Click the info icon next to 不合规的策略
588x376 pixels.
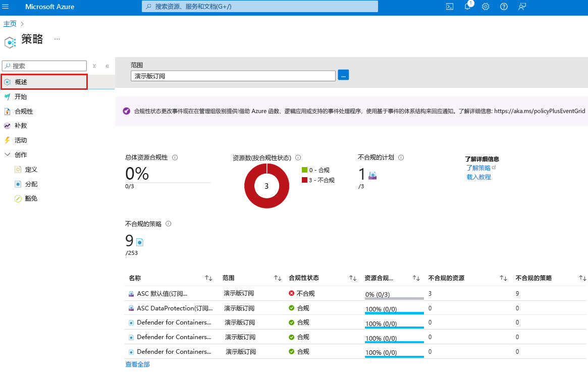tap(169, 224)
